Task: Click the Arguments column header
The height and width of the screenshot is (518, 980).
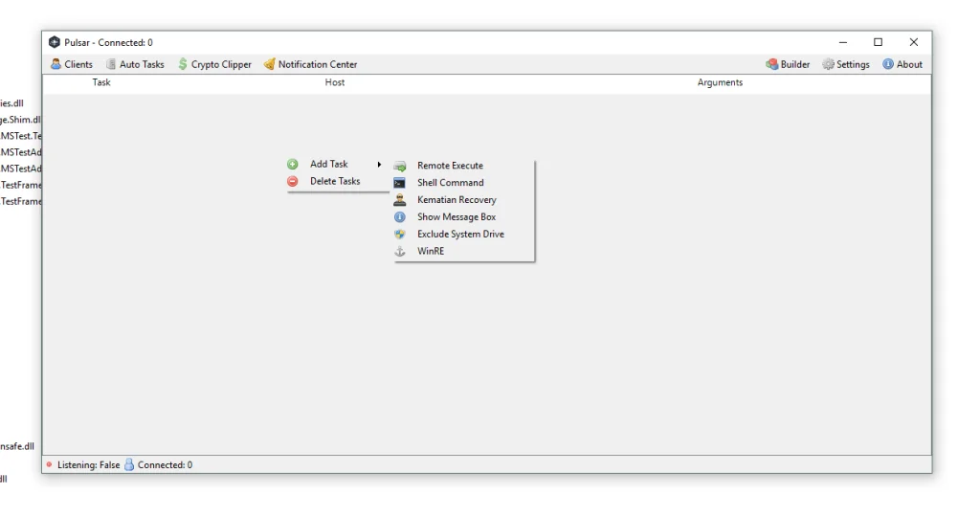Action: (x=720, y=82)
